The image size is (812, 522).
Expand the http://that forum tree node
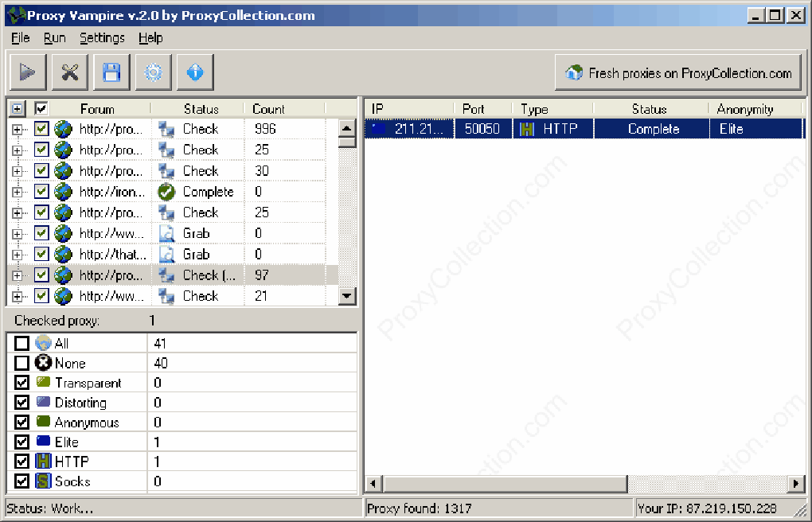tap(17, 255)
